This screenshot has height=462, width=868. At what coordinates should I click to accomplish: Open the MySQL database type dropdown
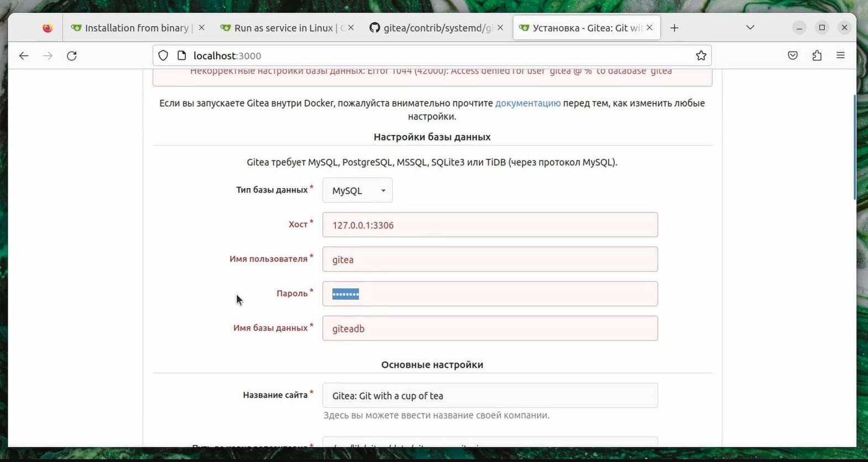coord(357,190)
